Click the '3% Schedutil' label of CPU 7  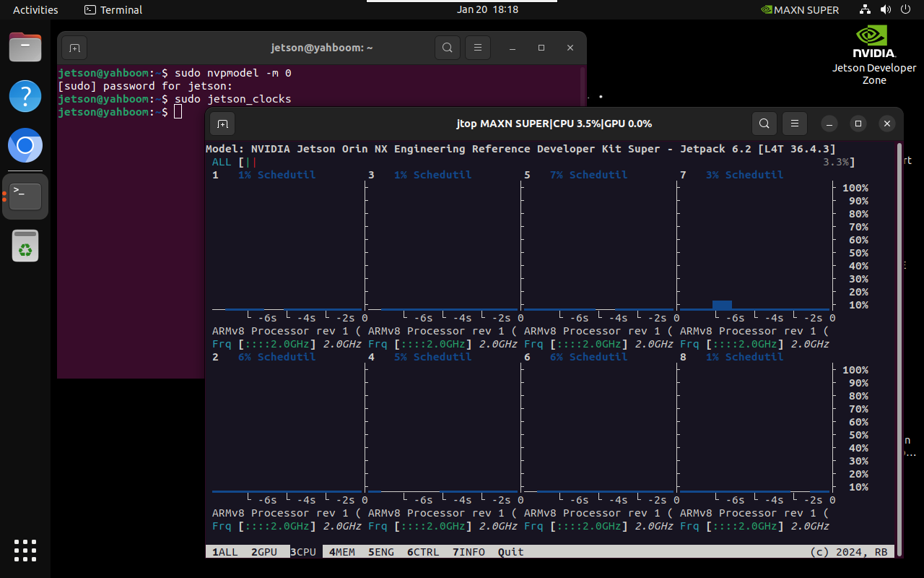(744, 175)
